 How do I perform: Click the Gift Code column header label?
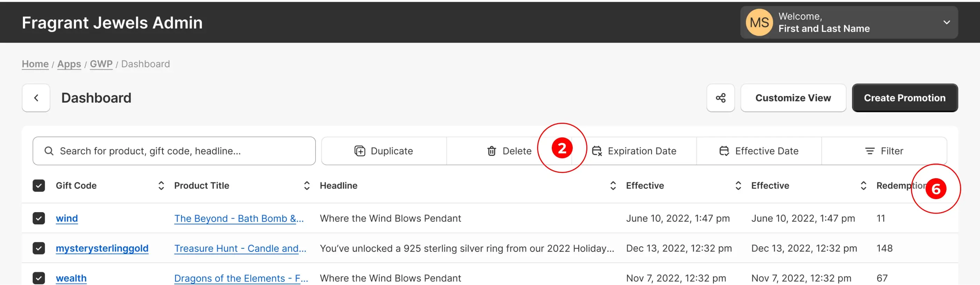[x=76, y=186]
